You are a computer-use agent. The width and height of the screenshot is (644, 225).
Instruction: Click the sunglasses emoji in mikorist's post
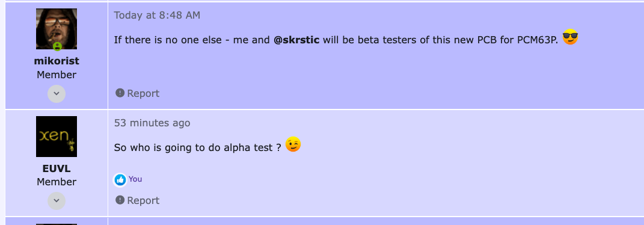point(570,37)
